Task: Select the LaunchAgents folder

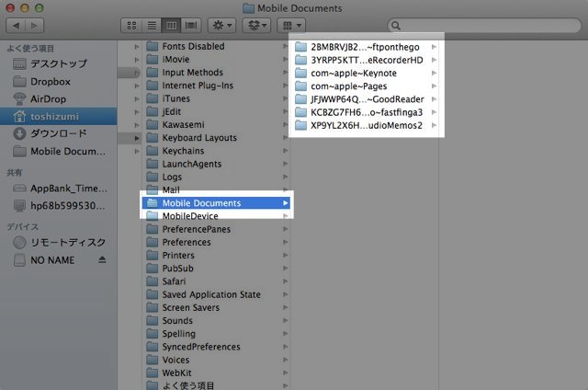Action: point(217,164)
